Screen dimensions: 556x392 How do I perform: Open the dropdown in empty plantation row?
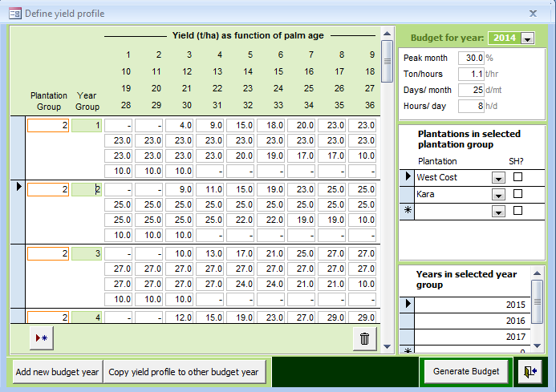498,212
